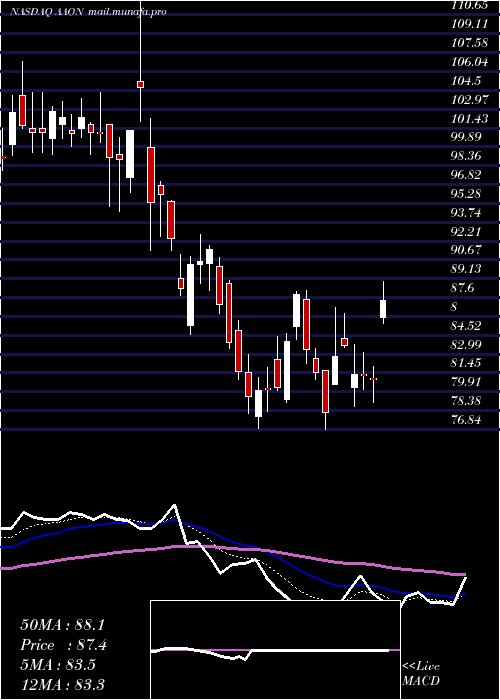Image resolution: width=500 pixels, height=700 pixels.
Task: Click the 109.11 price axis label
Action: point(470,24)
